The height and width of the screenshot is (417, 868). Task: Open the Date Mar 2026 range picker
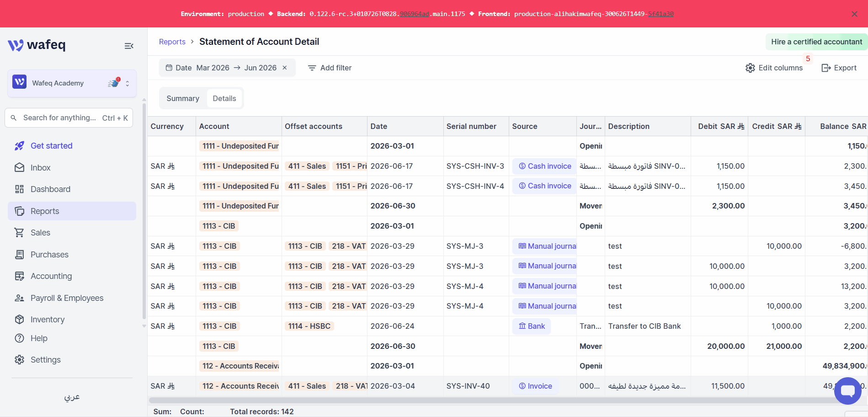[221, 68]
